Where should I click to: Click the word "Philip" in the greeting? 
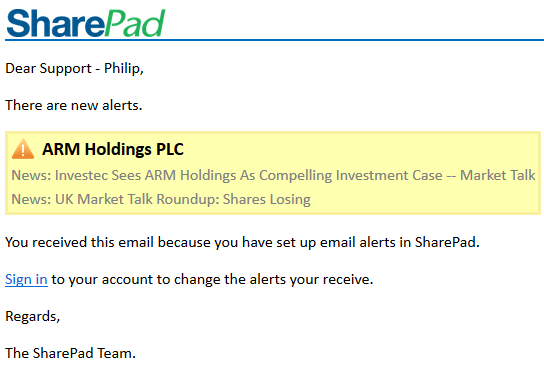122,68
